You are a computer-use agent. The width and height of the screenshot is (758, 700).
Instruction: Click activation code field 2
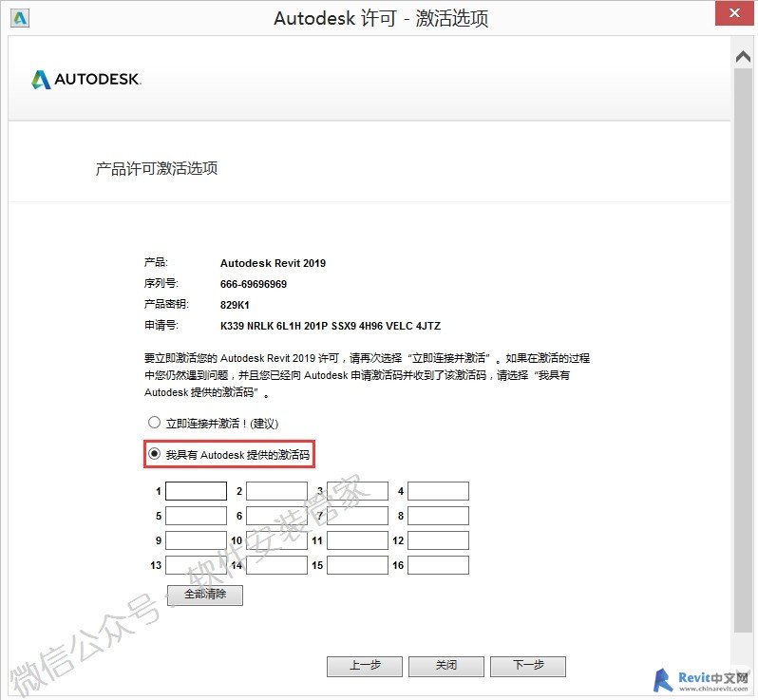pos(276,491)
